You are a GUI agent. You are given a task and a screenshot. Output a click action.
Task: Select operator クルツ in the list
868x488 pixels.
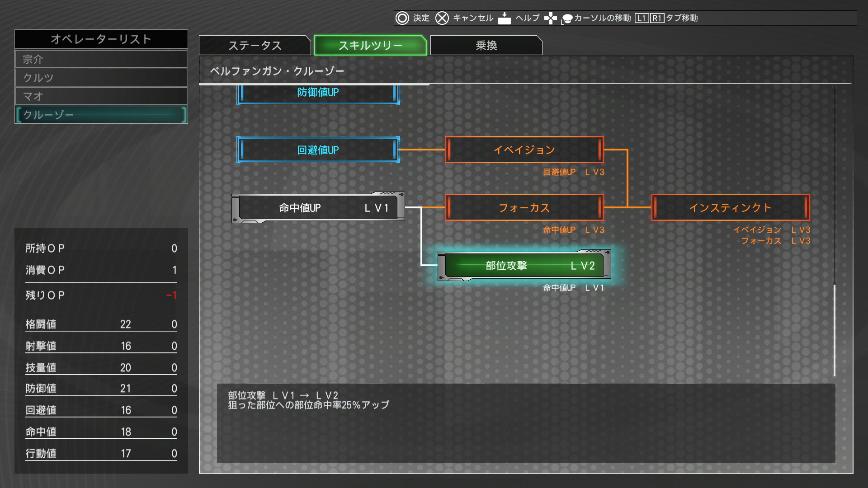click(x=101, y=78)
